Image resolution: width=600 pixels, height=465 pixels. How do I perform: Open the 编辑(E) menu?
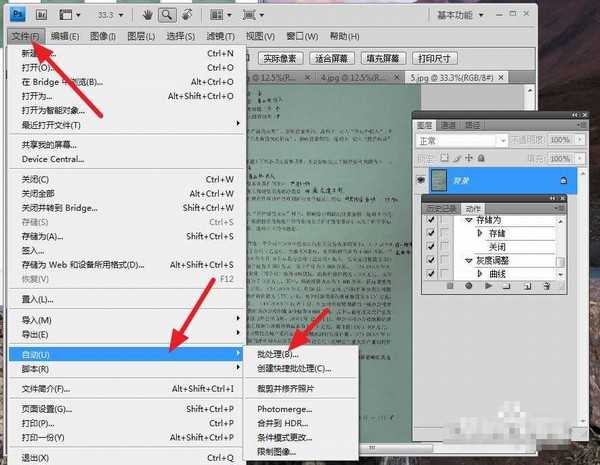click(65, 36)
